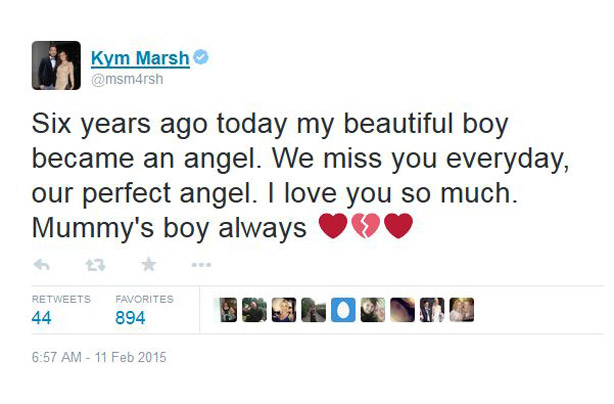This screenshot has width=614, height=404.
Task: Click the reply arrow icon
Action: click(x=42, y=265)
